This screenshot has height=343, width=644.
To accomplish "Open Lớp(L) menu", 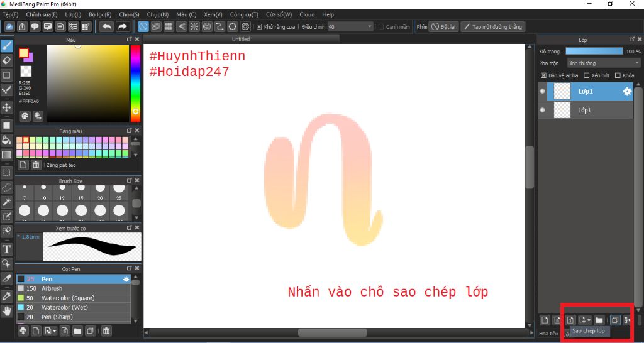I will coord(73,14).
